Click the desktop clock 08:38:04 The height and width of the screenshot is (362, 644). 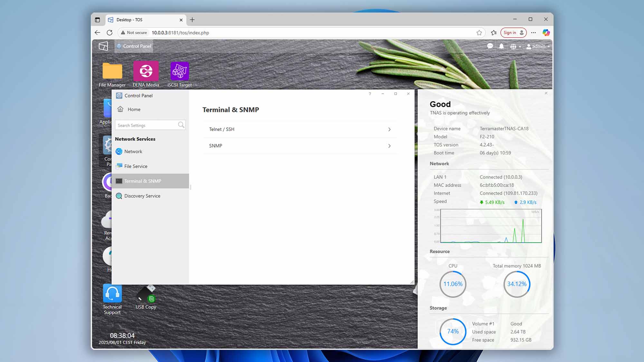coord(122,335)
